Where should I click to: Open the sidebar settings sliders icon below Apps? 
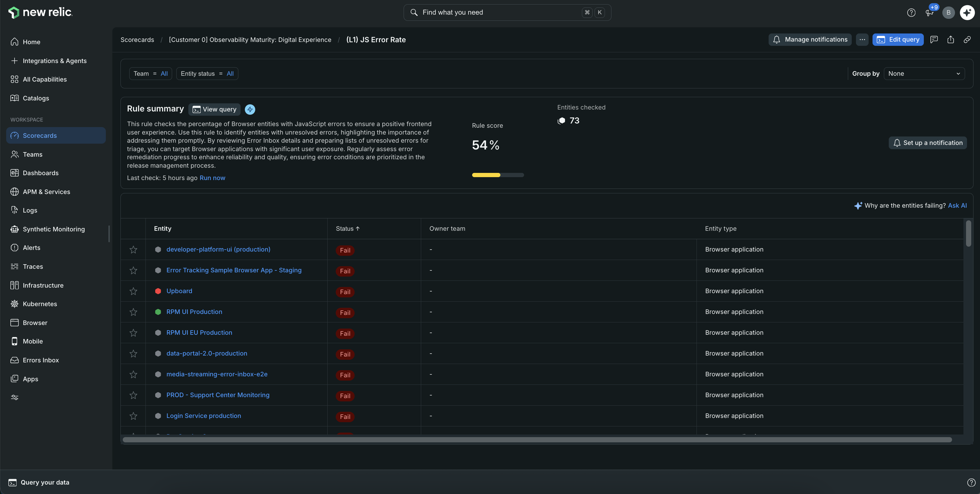point(15,397)
